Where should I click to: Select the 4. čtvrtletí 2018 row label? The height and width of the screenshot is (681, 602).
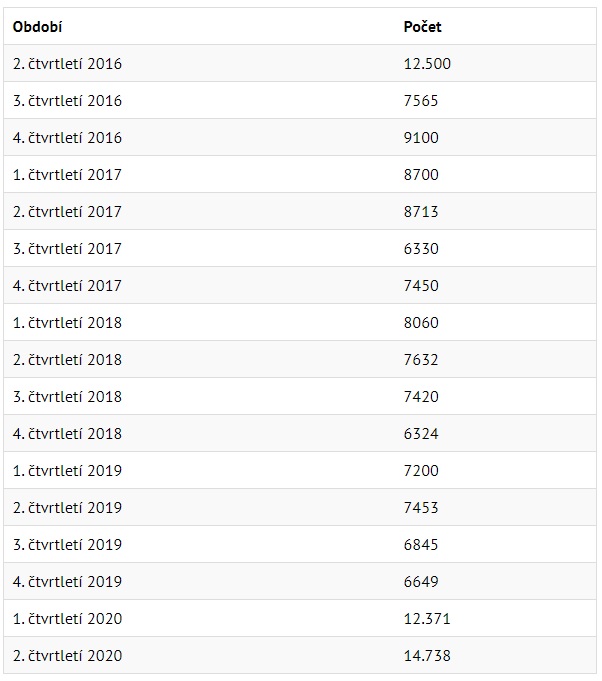point(67,433)
